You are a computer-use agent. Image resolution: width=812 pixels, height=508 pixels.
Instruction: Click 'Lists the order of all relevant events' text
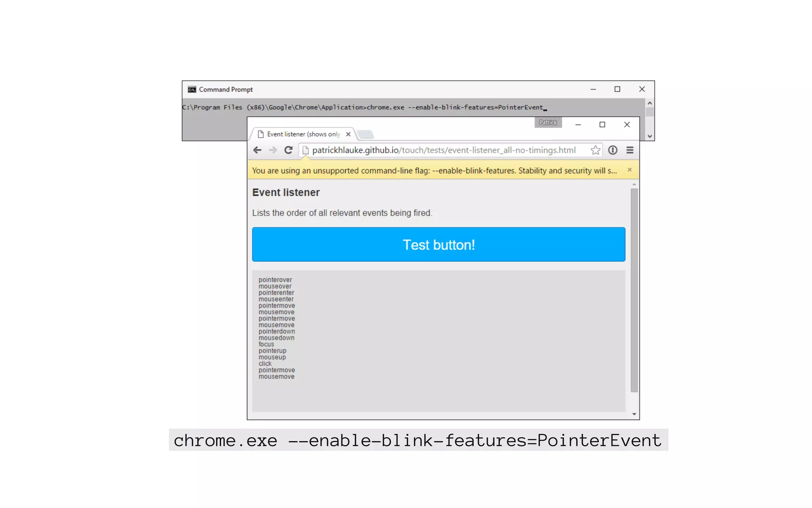[342, 213]
